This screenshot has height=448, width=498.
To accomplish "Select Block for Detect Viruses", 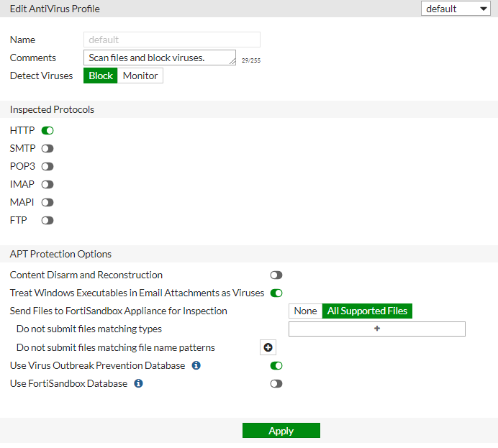I will (101, 76).
